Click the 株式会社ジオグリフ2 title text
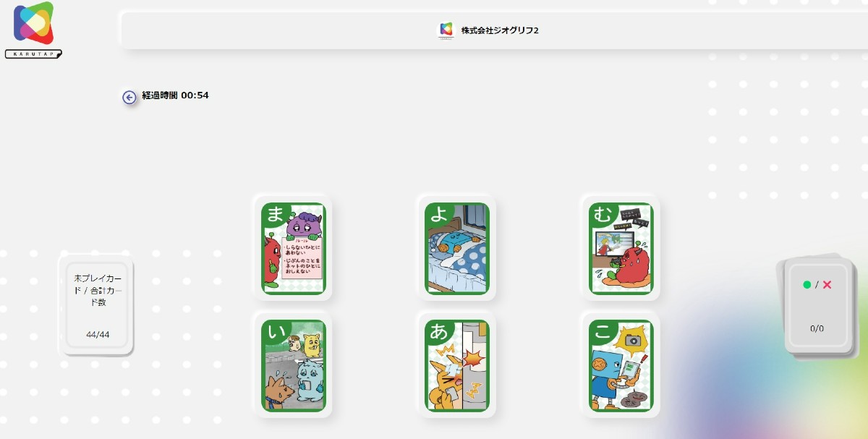868x439 pixels. [x=500, y=30]
